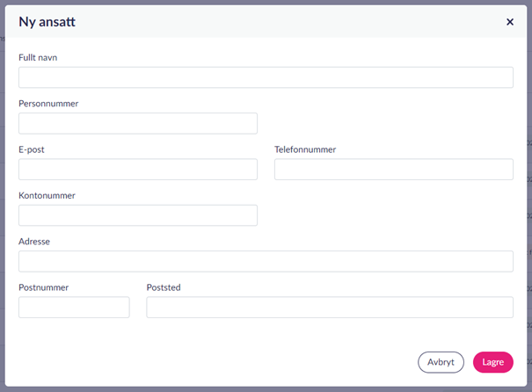Image resolution: width=532 pixels, height=392 pixels.
Task: Select the E-post input field
Action: click(x=138, y=170)
